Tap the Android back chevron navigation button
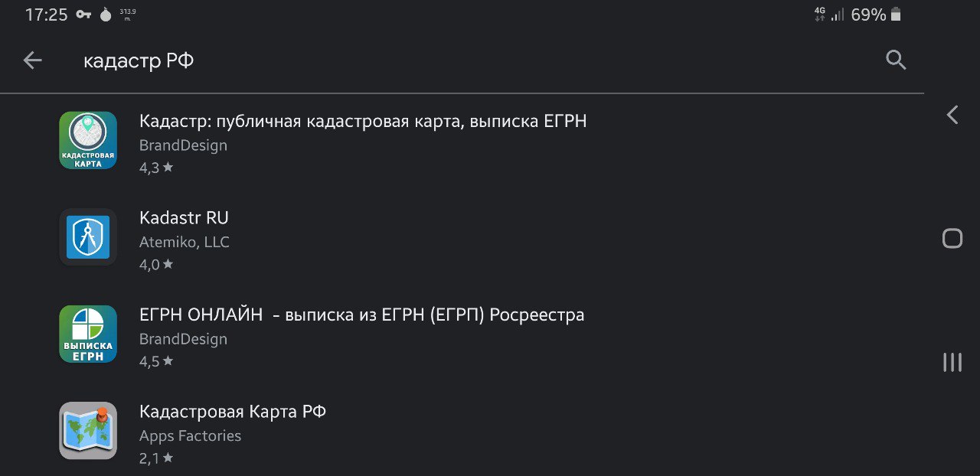Screen dimensions: 980x476 click(x=952, y=116)
